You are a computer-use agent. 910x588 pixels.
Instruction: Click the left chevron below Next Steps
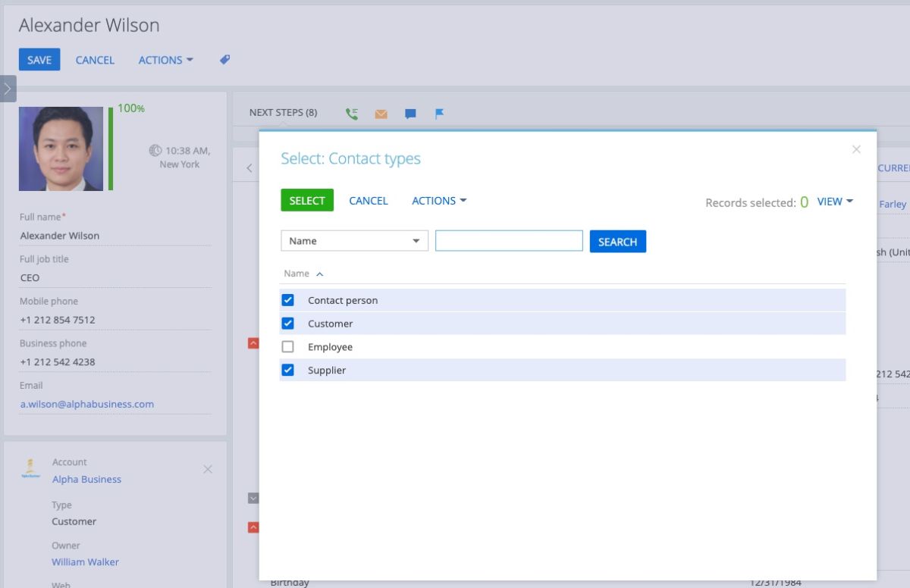point(249,168)
